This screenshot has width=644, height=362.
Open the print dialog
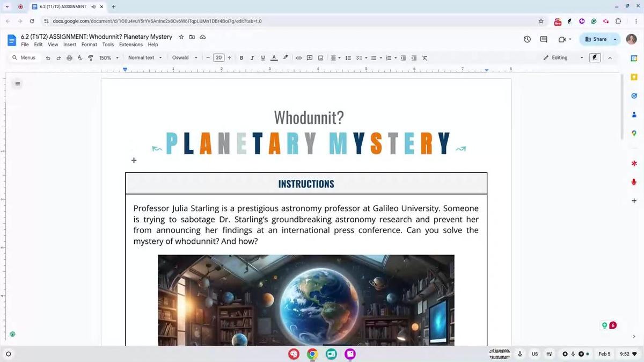(69, 57)
